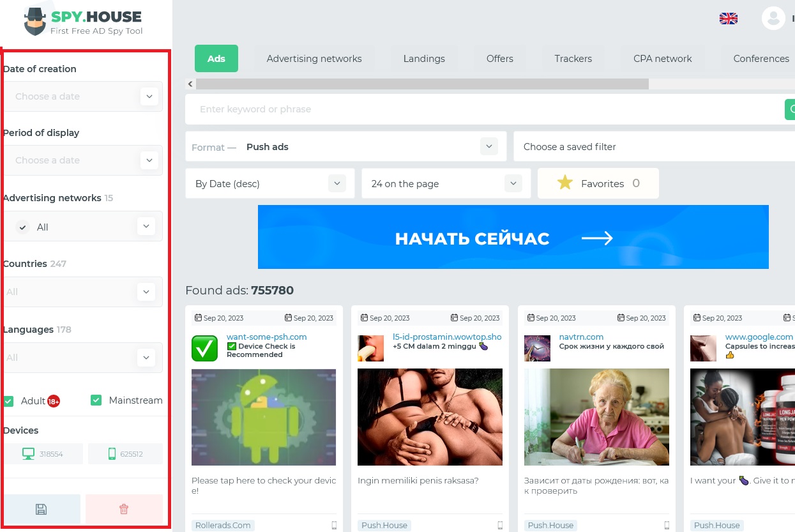Open the UK flag language selector
The width and height of the screenshot is (795, 532).
point(729,19)
